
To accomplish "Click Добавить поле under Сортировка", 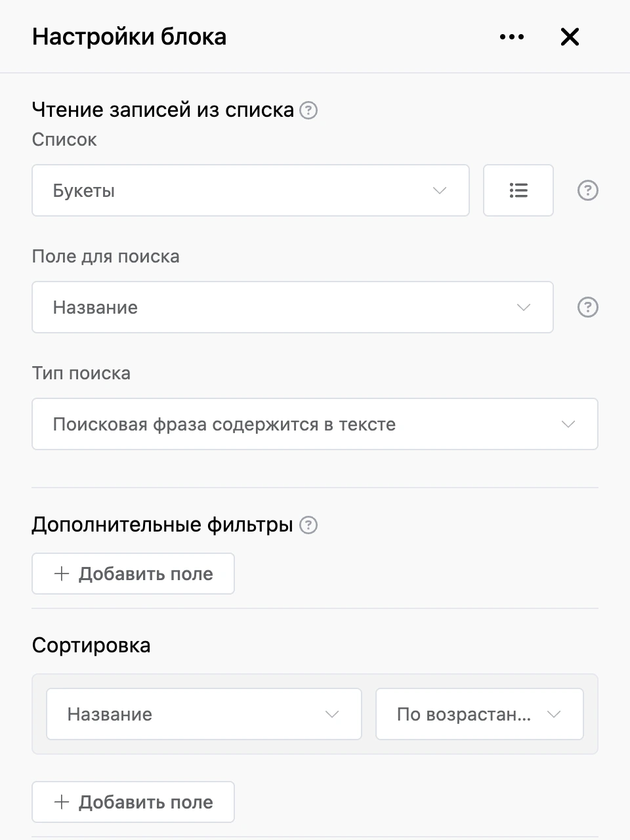I will (x=133, y=802).
